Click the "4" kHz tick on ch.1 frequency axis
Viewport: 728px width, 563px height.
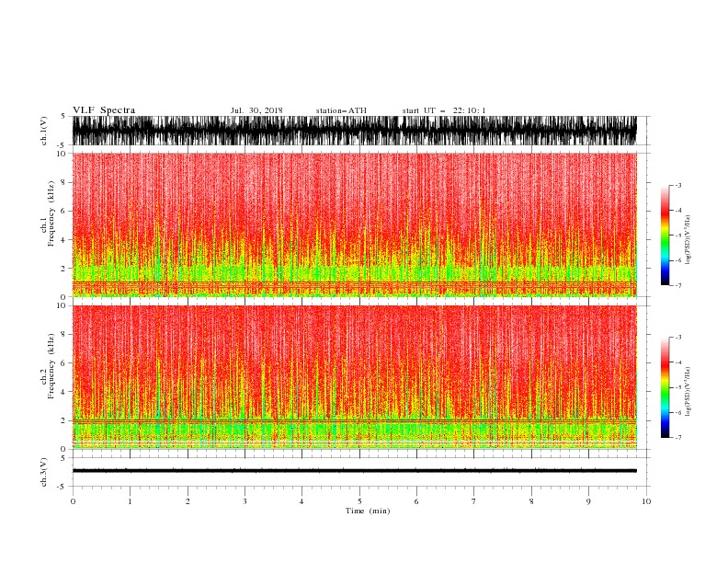[63, 240]
